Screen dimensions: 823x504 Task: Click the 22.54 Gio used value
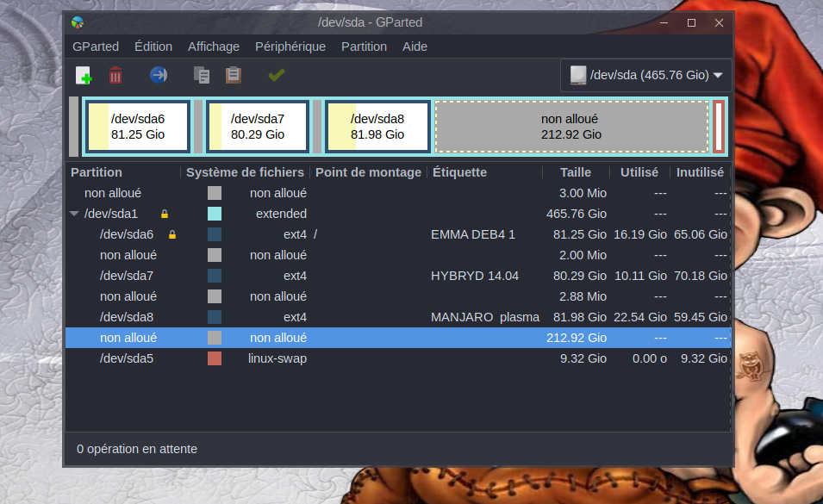coord(640,317)
